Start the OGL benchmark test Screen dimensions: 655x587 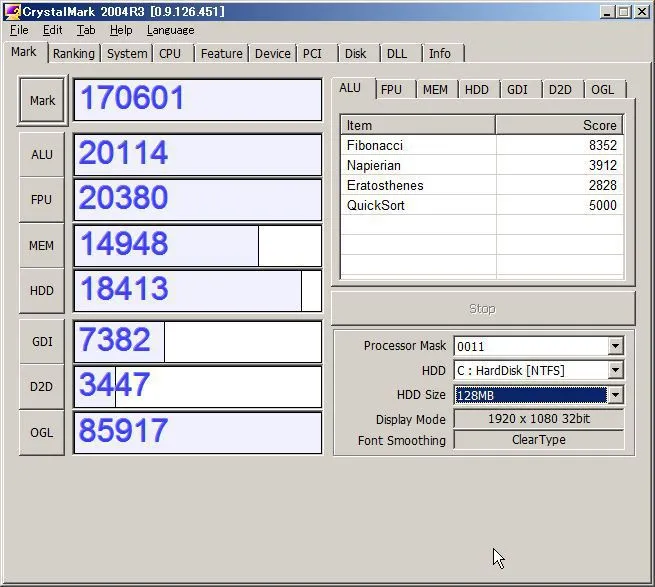(42, 432)
